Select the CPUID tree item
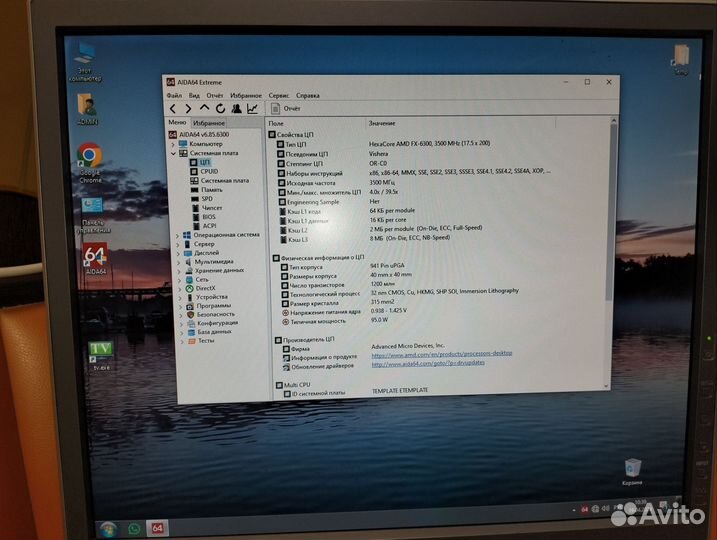Image resolution: width=717 pixels, height=540 pixels. pos(204,171)
